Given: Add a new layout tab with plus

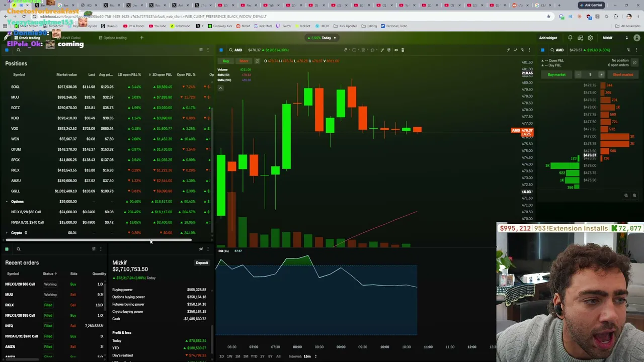Looking at the screenshot, I should [x=142, y=38].
